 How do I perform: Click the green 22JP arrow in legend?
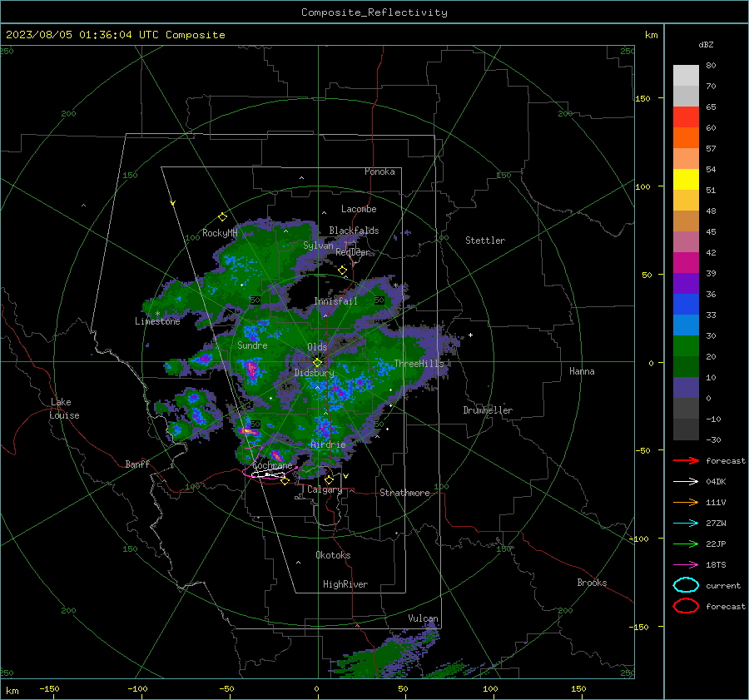click(x=686, y=544)
